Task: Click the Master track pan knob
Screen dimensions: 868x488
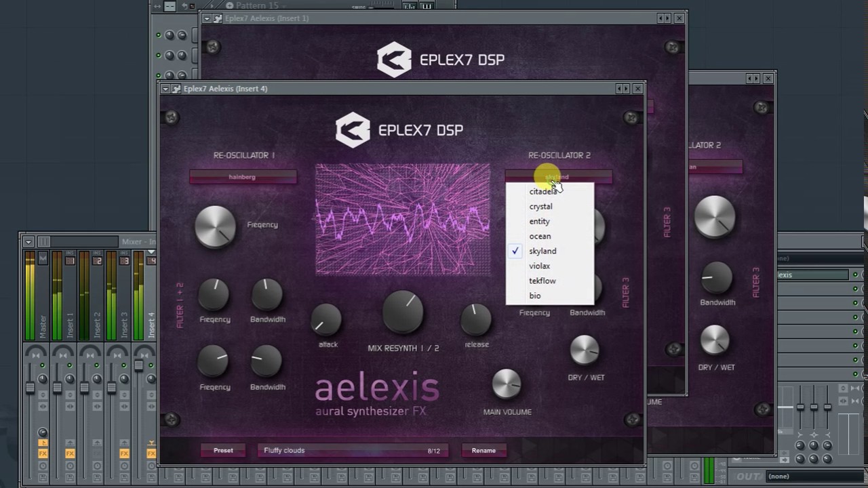Action: [x=43, y=378]
